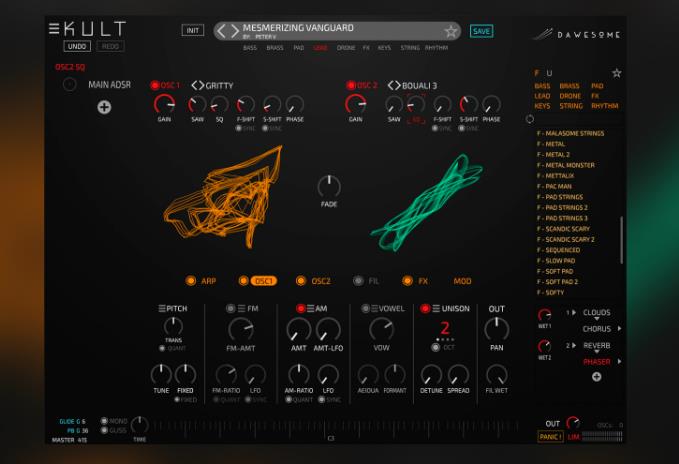Disable the AM module
Image resolution: width=679 pixels, height=464 pixels.
pos(300,308)
